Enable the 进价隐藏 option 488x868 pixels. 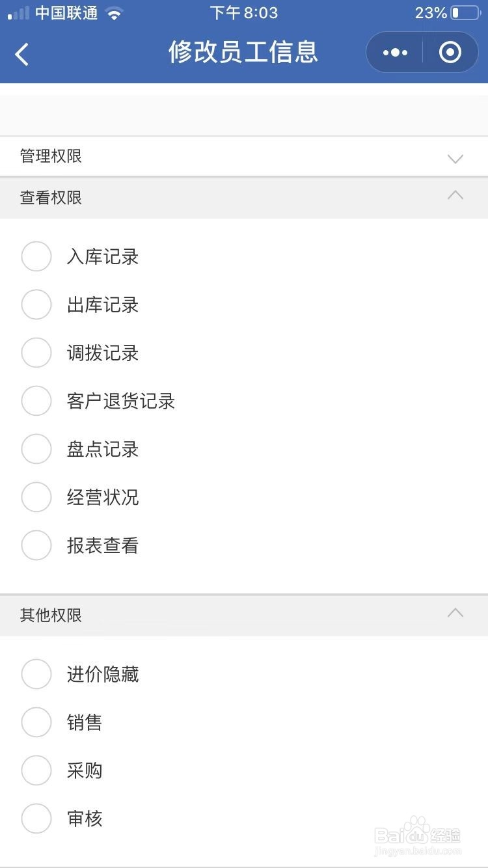pos(36,674)
